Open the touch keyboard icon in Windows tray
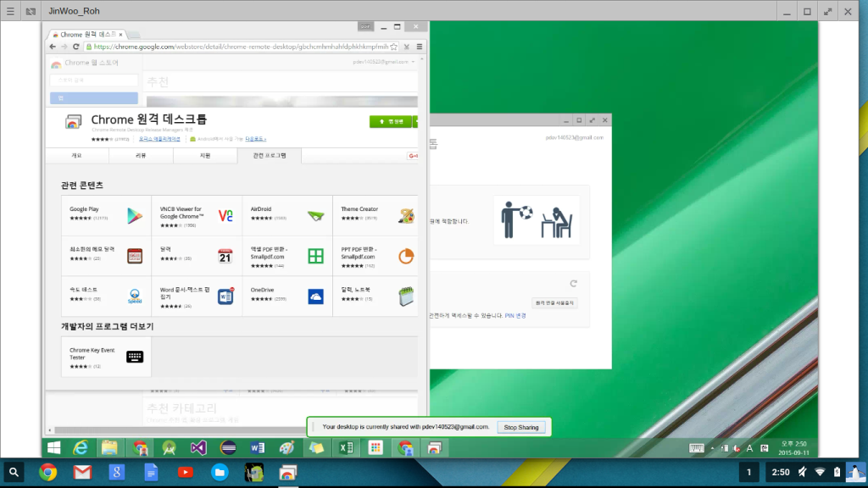 tap(697, 448)
